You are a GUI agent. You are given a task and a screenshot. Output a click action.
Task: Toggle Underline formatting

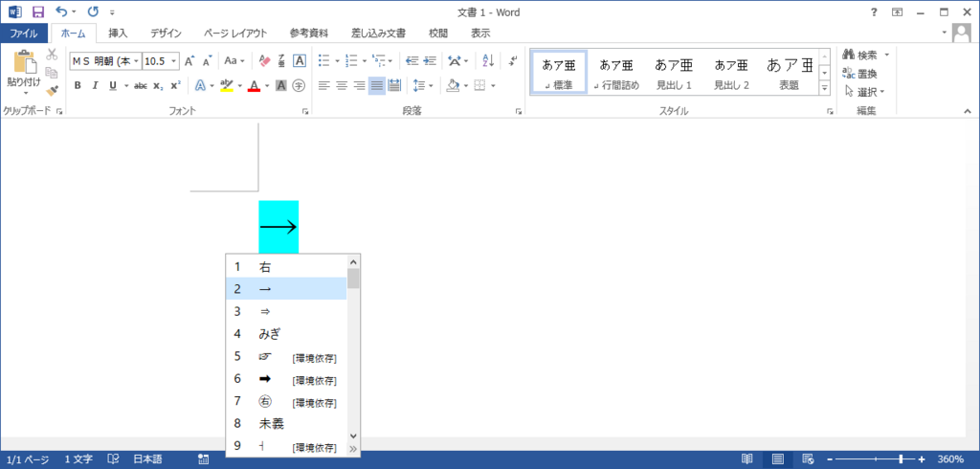coord(113,86)
